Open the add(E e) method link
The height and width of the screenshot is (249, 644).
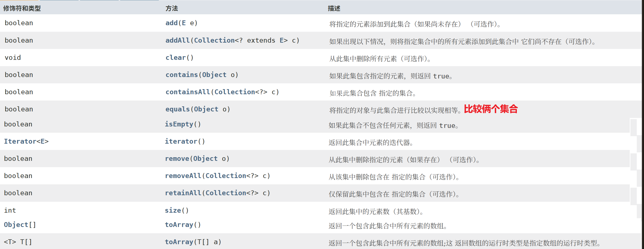(x=171, y=23)
